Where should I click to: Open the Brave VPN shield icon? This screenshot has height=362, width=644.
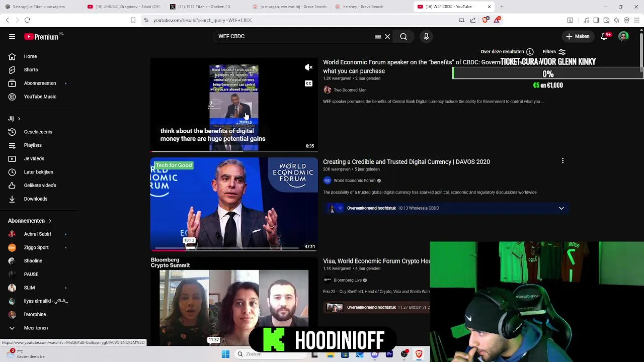[626, 20]
